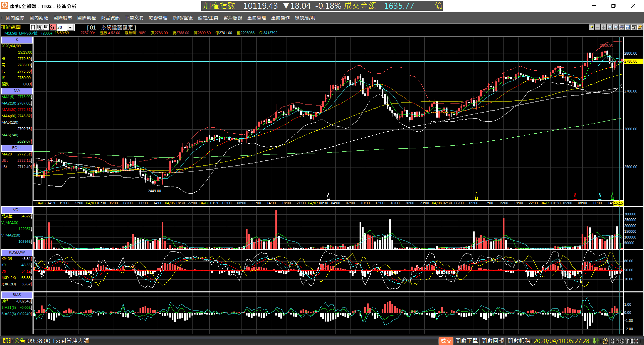
Task: Click the [01 - 系統建議設定] label
Action: pyautogui.click(x=112, y=27)
